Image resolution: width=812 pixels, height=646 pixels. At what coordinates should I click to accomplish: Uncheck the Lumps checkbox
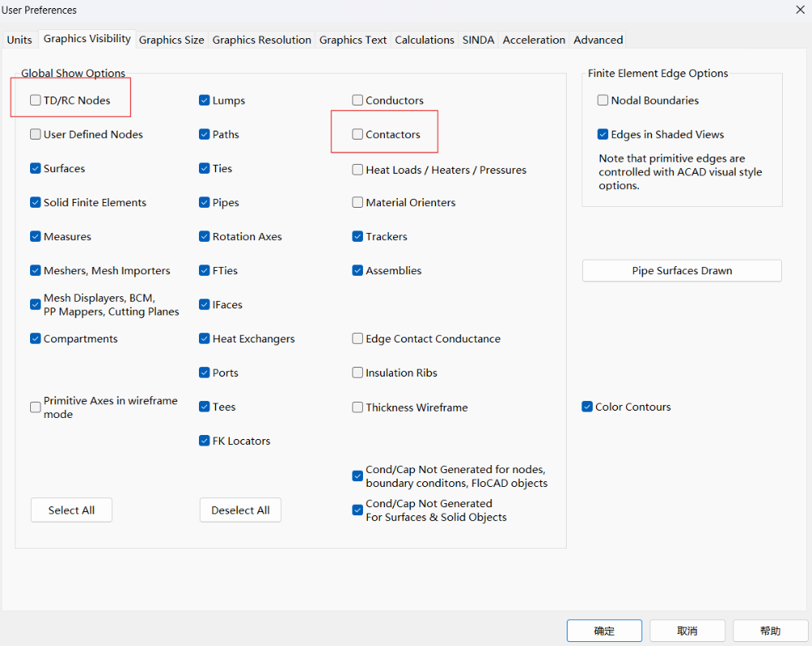coord(205,101)
